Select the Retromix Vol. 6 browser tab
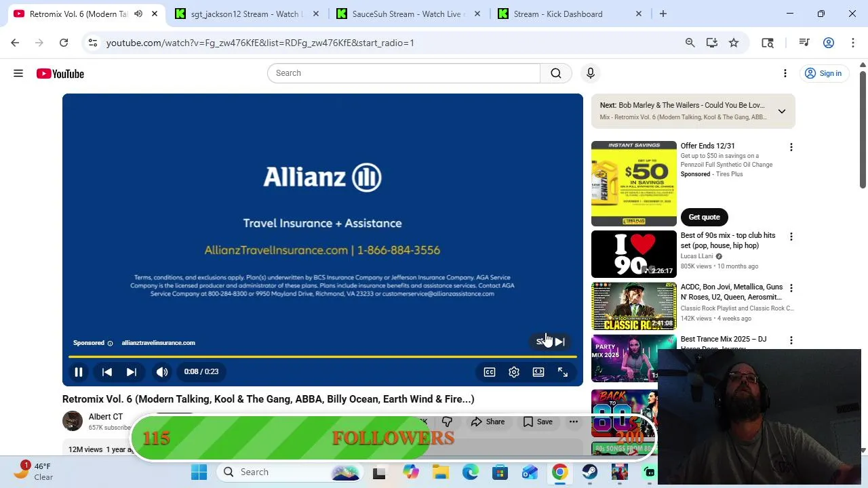Image resolution: width=868 pixels, height=488 pixels. pos(78,14)
